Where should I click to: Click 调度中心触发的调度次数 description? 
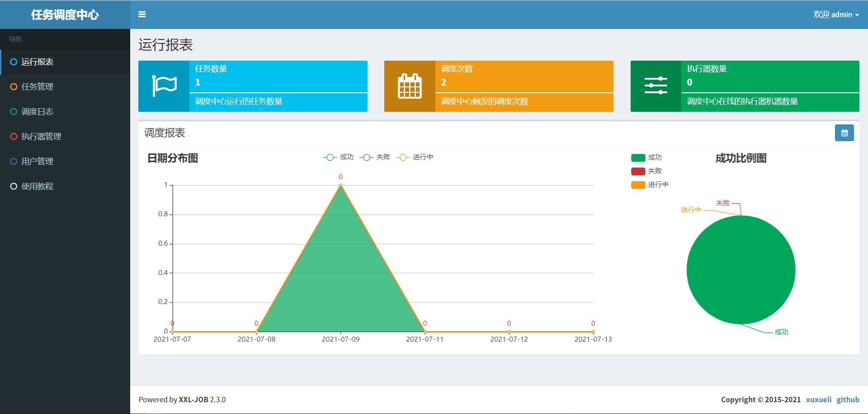485,101
